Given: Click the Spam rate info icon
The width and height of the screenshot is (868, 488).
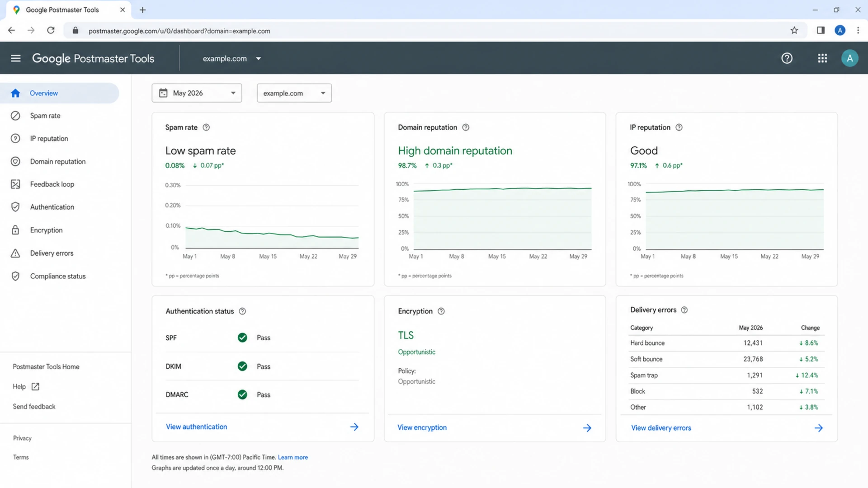Looking at the screenshot, I should pyautogui.click(x=206, y=127).
